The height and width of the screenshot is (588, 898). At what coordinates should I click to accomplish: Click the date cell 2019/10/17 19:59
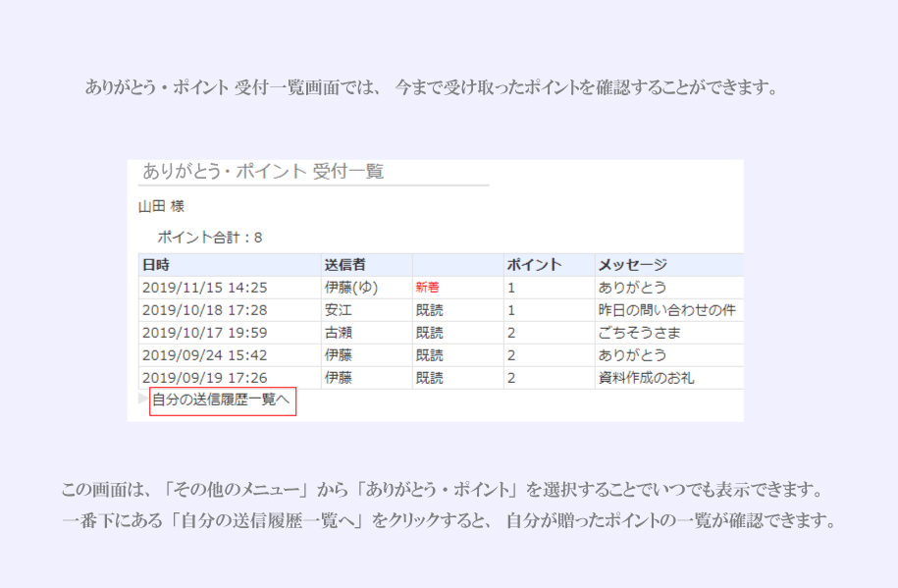204,333
